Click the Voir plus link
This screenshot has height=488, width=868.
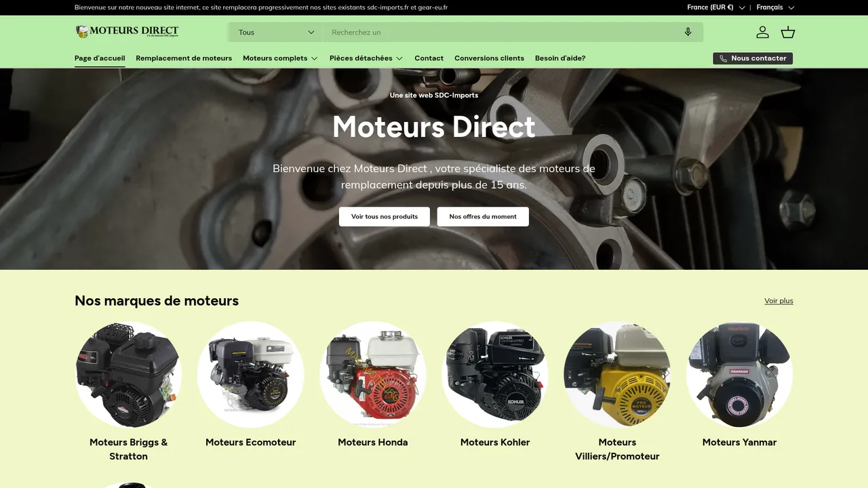pyautogui.click(x=778, y=301)
